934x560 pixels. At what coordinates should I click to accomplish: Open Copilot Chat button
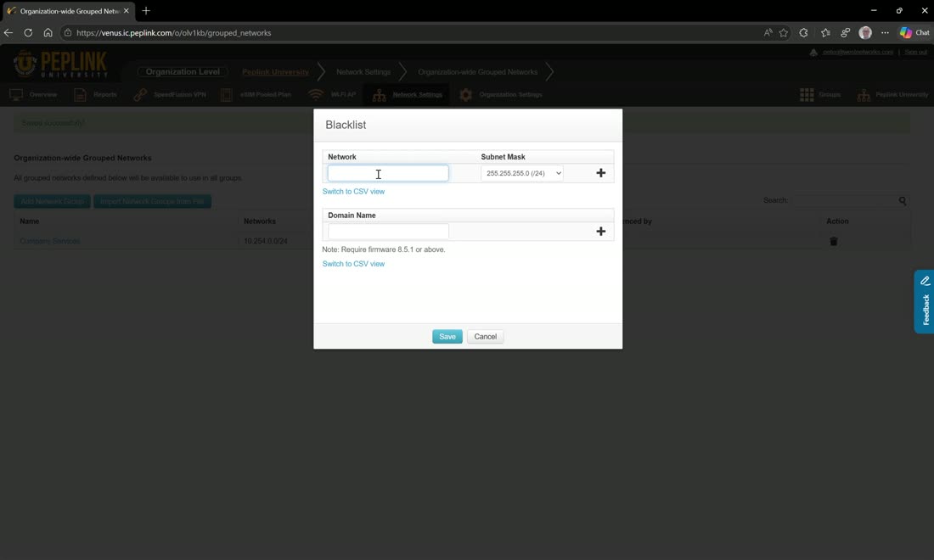915,33
